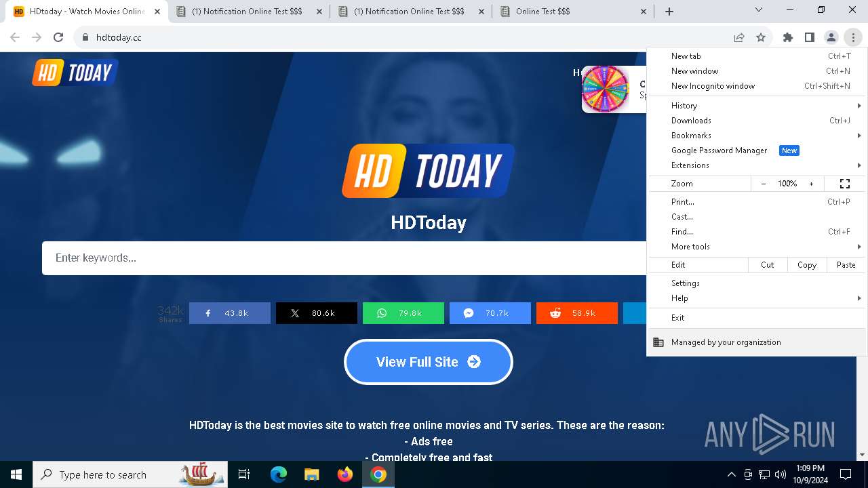Share on Facebook 43.8k button
Image resolution: width=868 pixels, height=488 pixels.
click(x=230, y=313)
